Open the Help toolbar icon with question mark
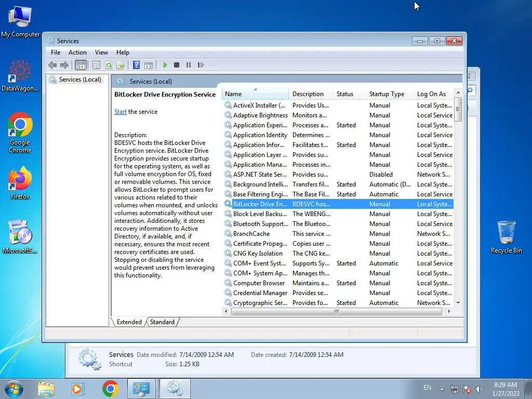This screenshot has width=532, height=399. (137, 65)
